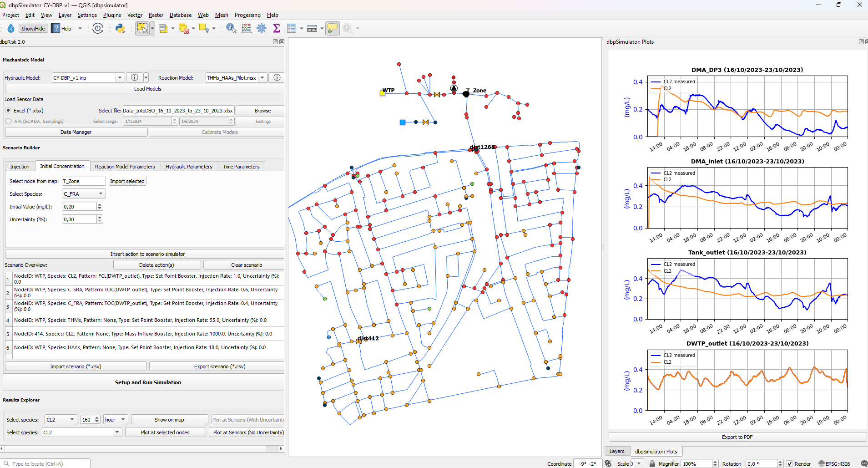Open the Plugins menu
This screenshot has height=468, width=868.
[x=112, y=15]
